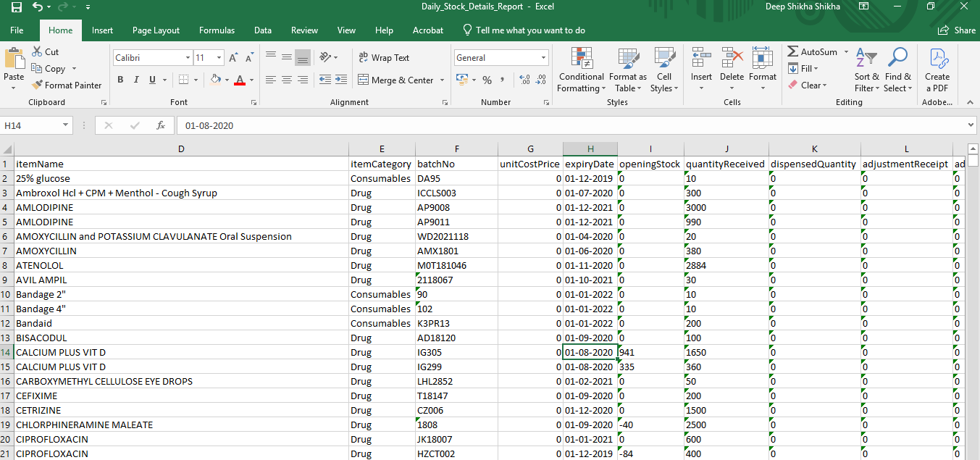The width and height of the screenshot is (980, 460).
Task: Click the Save icon in title bar
Action: click(x=16, y=7)
